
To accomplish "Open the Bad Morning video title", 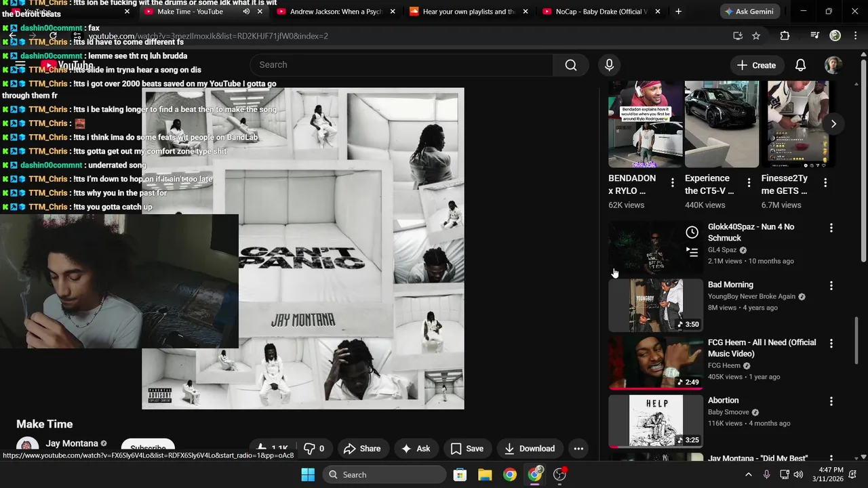I will point(730,285).
